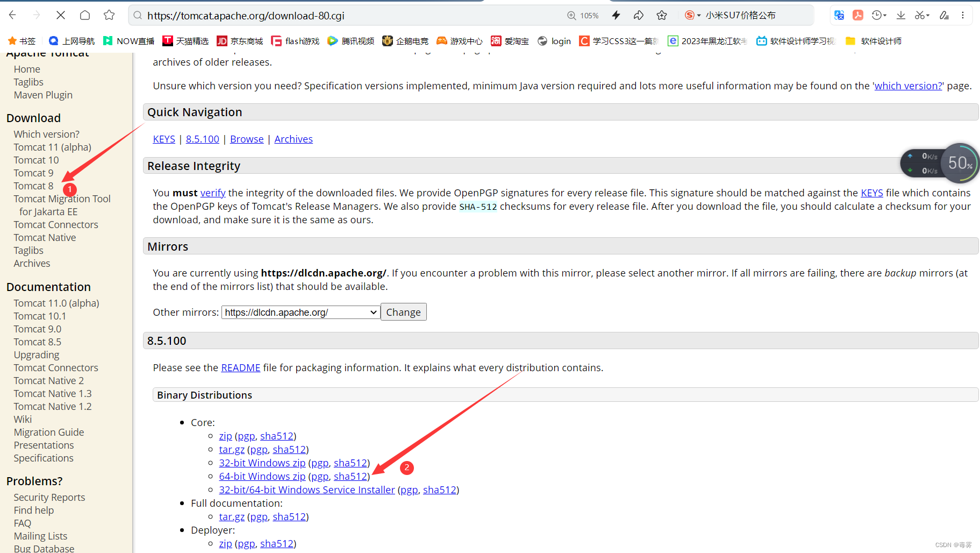This screenshot has height=553, width=980.
Task: Select Tomcat 8 in the Download sidebar
Action: tap(33, 186)
